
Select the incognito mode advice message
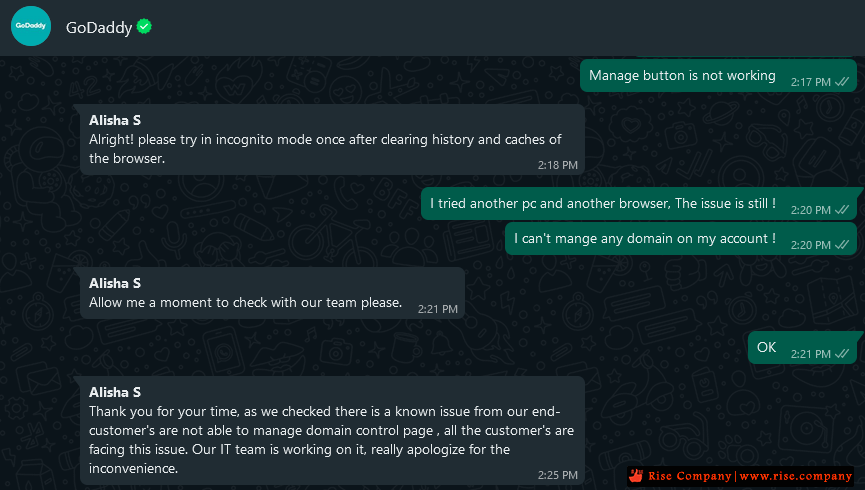click(332, 140)
